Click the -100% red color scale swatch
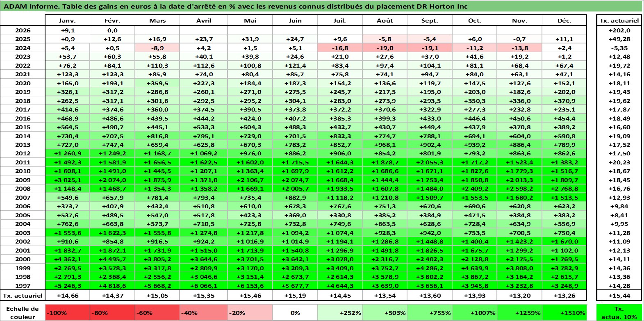The height and width of the screenshot is (321, 644). coord(67,312)
